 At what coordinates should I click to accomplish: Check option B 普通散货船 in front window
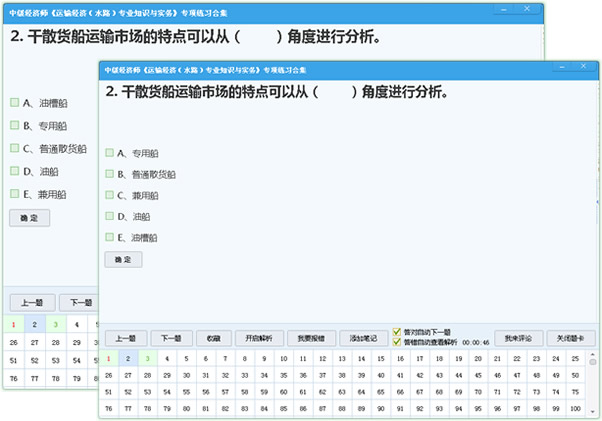[x=110, y=174]
